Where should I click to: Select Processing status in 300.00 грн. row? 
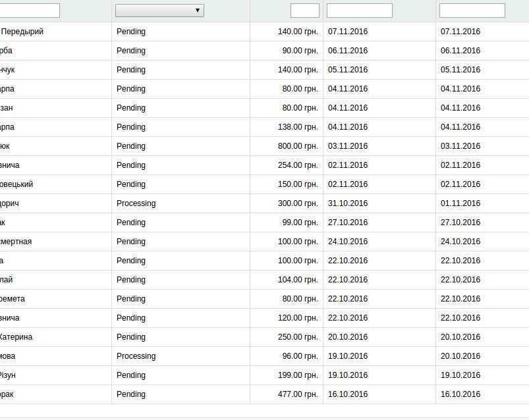[x=136, y=203]
